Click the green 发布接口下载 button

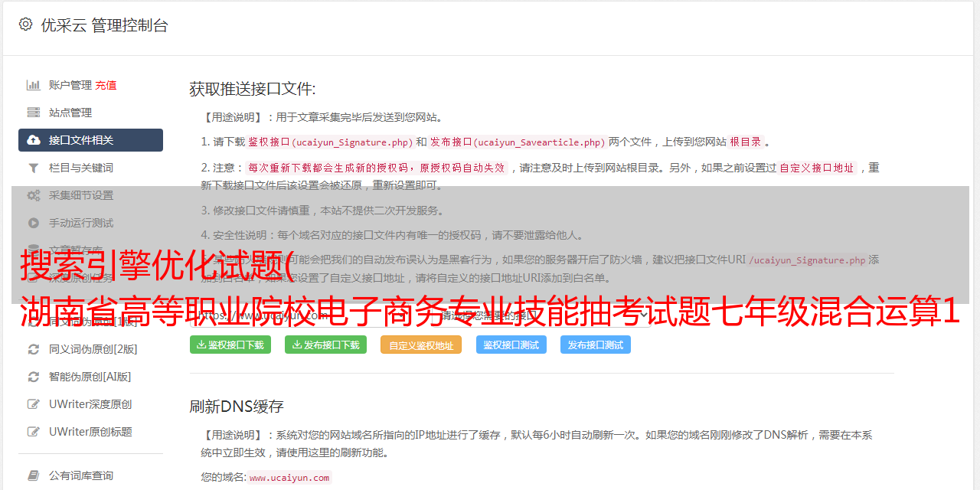click(325, 345)
